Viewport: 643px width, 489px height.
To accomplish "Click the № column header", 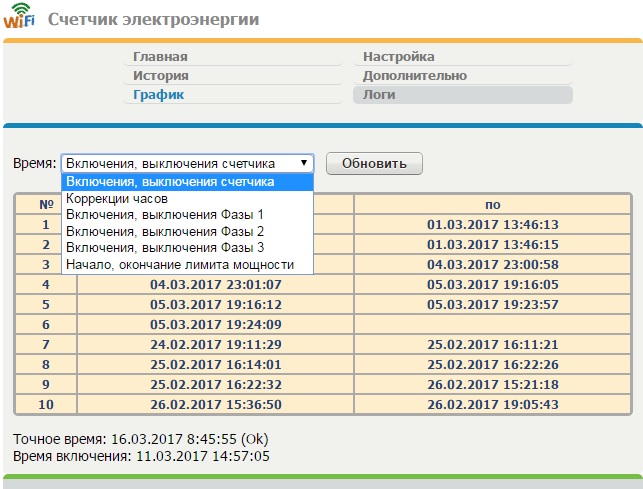I will (46, 205).
